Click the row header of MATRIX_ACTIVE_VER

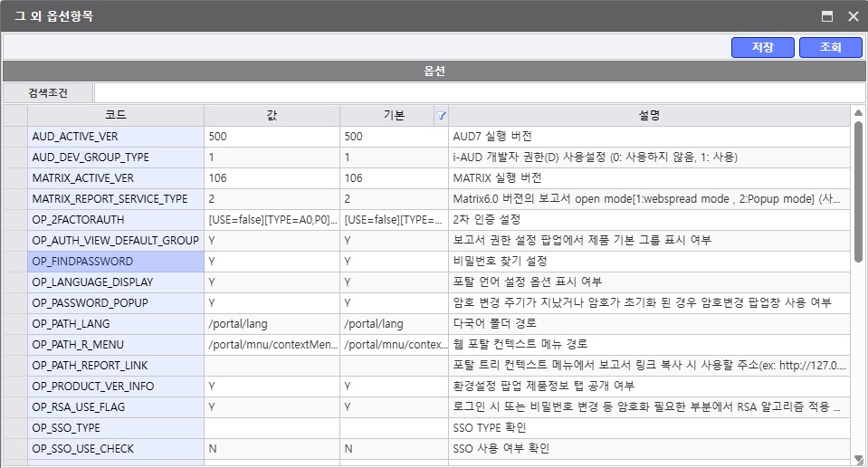click(14, 178)
